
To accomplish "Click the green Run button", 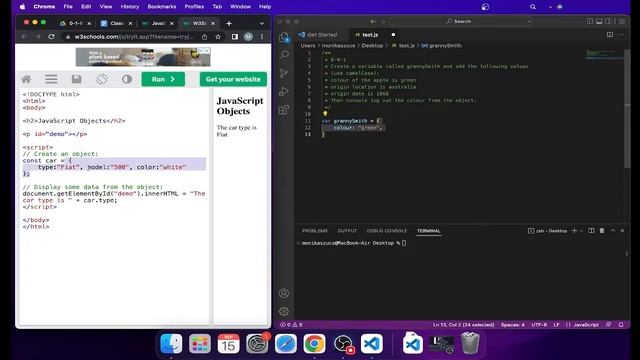I will (163, 79).
